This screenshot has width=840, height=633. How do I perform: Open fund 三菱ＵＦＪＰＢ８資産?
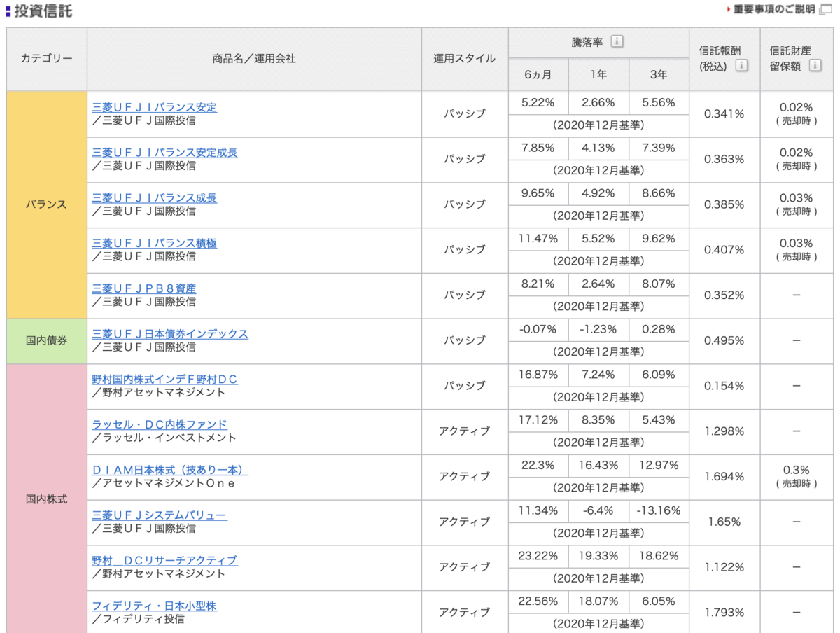pos(143,288)
